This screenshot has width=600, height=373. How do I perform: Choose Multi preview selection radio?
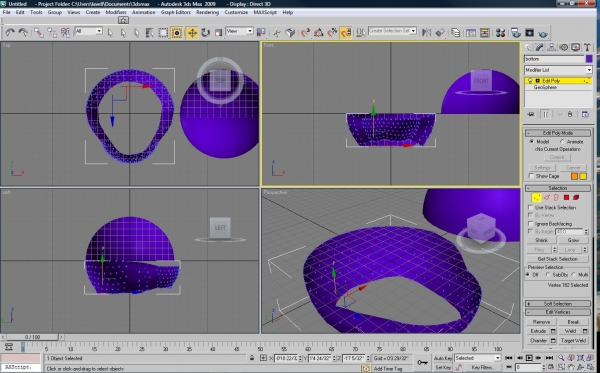(x=573, y=275)
